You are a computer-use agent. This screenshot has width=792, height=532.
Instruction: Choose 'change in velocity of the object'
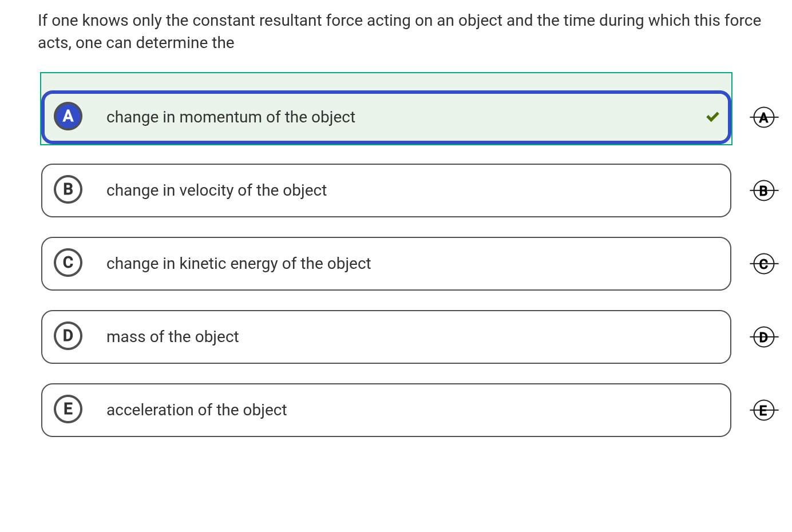pos(216,190)
